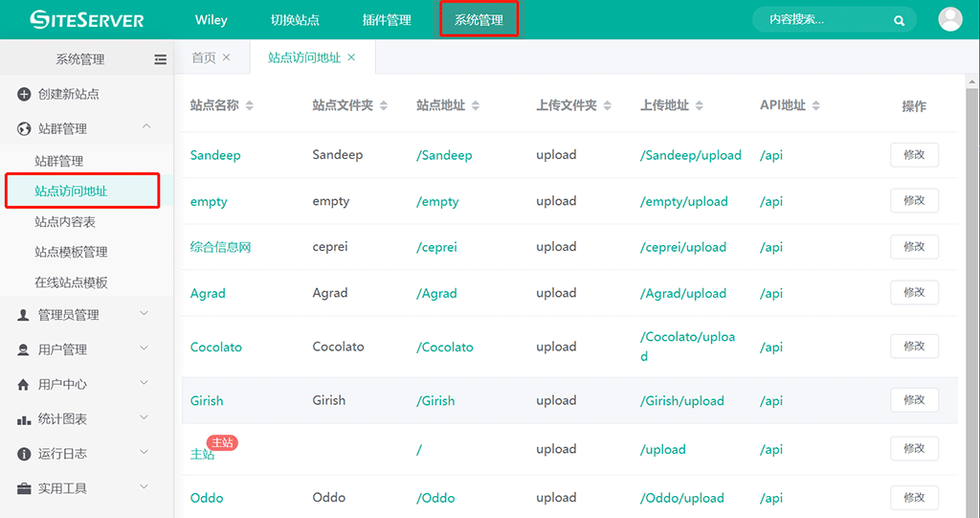Type in the 内容搜索 search field
Viewport: 980px width, 518px height.
pos(823,20)
